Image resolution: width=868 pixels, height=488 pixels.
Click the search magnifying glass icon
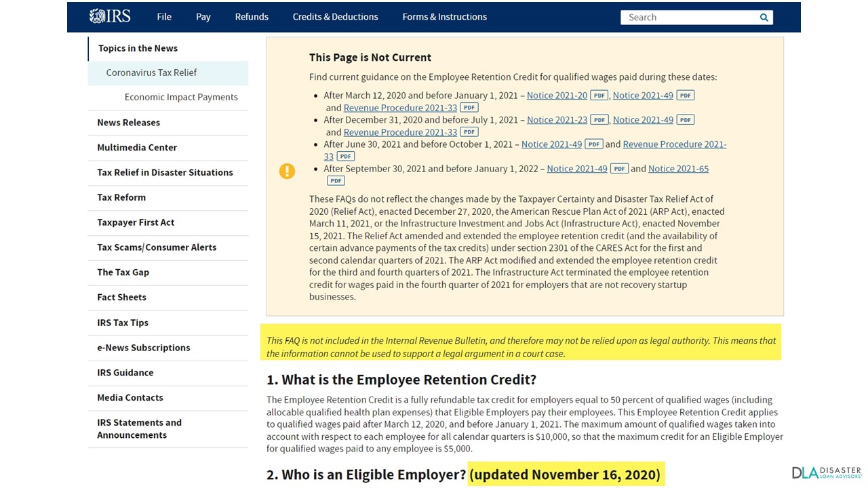point(764,17)
